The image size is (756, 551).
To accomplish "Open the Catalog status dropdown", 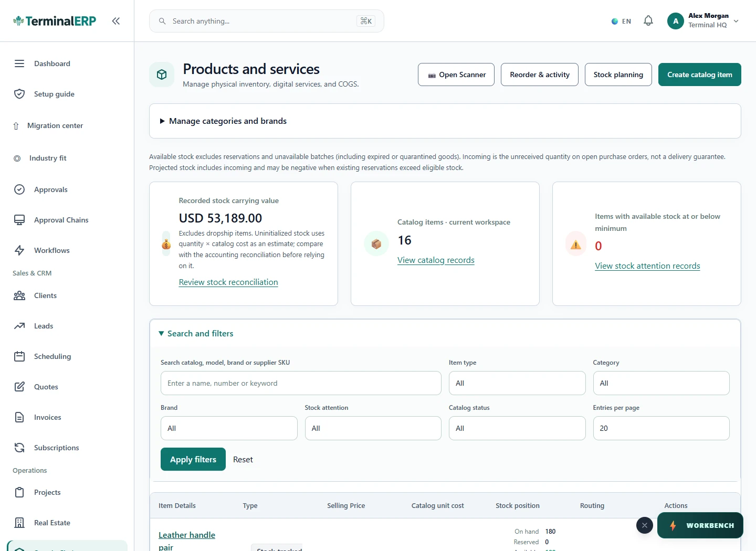I will [517, 428].
